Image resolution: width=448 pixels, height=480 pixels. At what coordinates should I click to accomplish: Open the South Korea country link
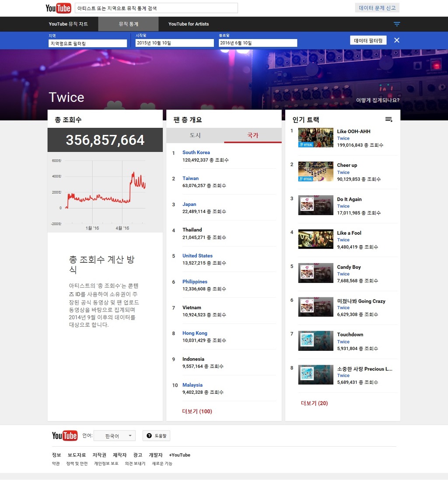[x=196, y=152]
